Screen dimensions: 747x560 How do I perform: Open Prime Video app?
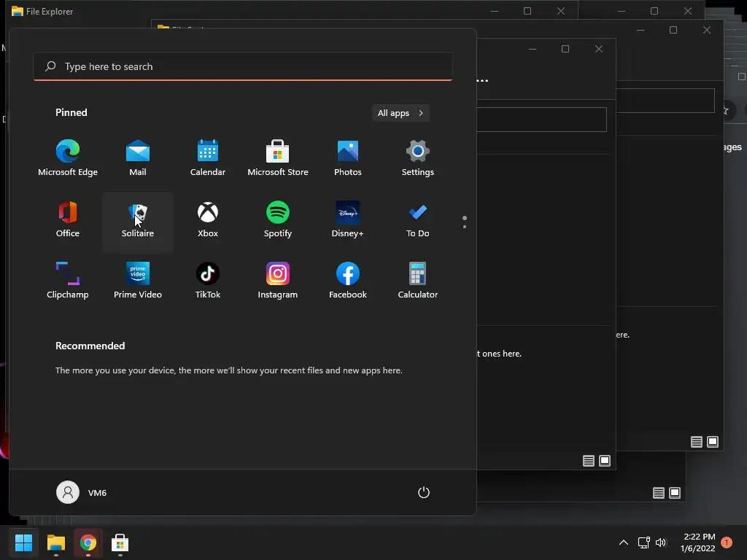138,281
